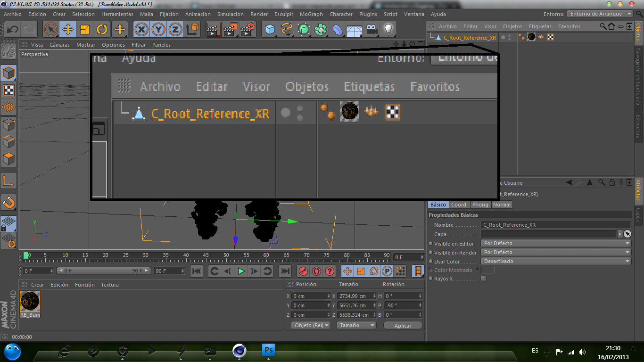Select the RB_Bum material thumbnail
Screen dimensions: 644x362
pos(30,301)
